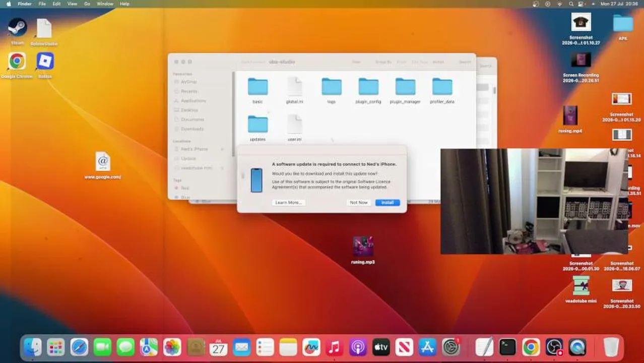Open Terminal from the Dock
Image resolution: width=644 pixels, height=363 pixels.
507,347
